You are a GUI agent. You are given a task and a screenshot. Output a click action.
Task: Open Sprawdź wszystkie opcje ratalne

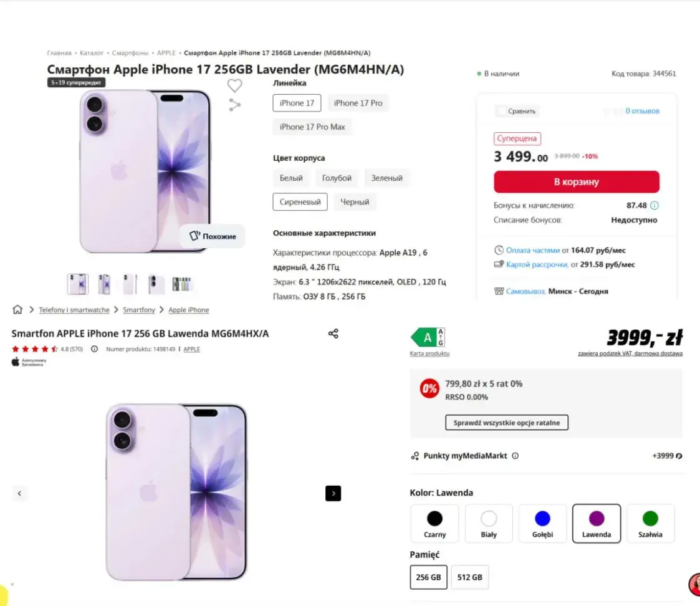pos(506,423)
